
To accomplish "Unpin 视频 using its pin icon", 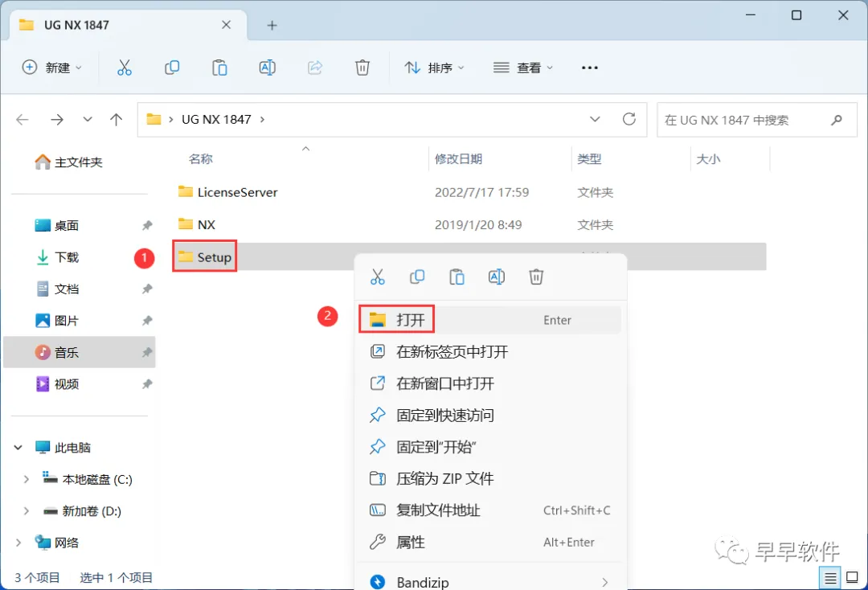I will (x=147, y=384).
